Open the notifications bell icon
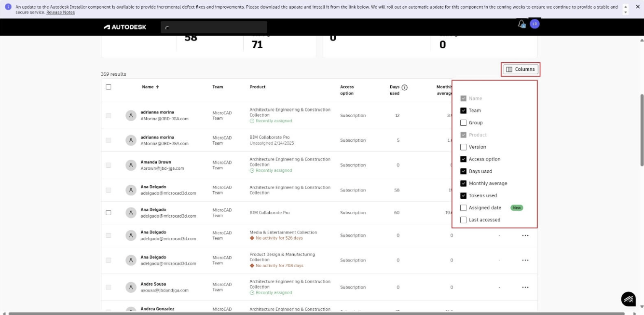Viewport: 644px width, 315px height. [x=521, y=24]
